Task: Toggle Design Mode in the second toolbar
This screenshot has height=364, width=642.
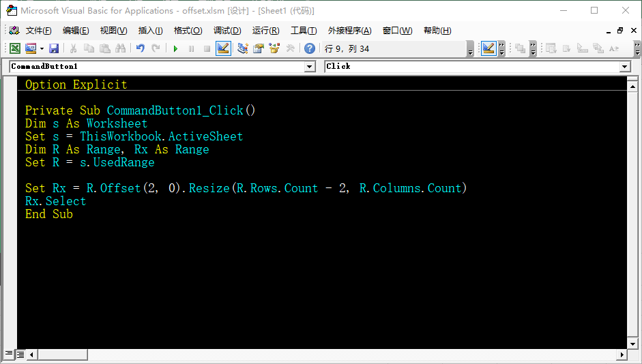Action: click(x=488, y=48)
